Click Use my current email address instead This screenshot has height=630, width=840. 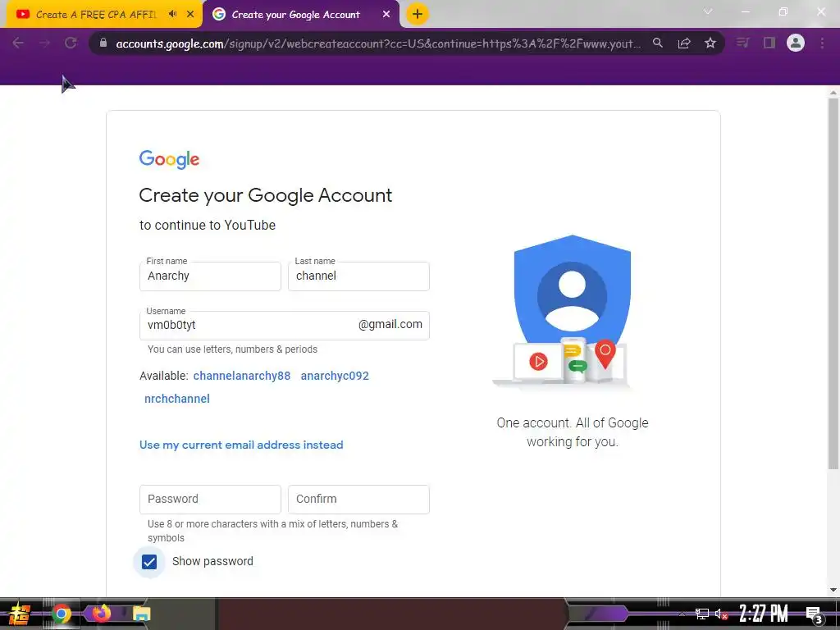coord(241,445)
